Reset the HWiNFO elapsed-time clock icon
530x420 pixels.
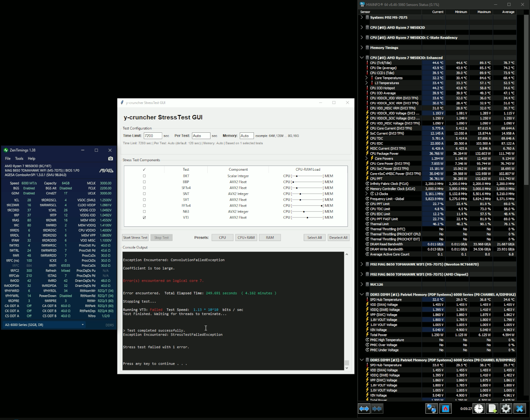pyautogui.click(x=479, y=409)
